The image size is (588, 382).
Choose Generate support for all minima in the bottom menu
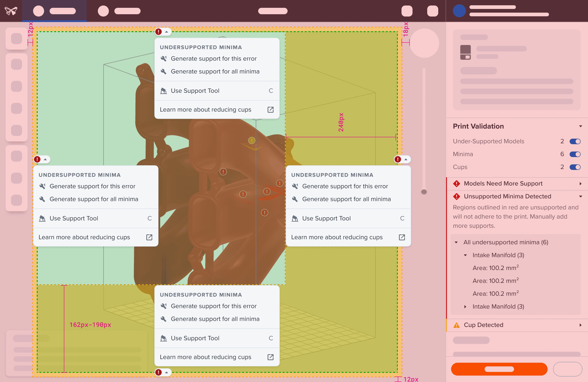(x=217, y=319)
